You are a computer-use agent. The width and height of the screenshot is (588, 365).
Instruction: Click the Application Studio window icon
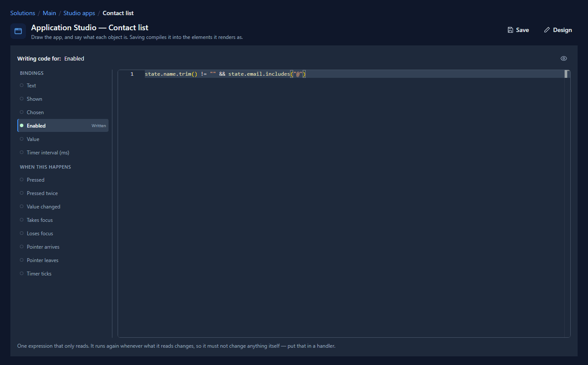pos(18,31)
